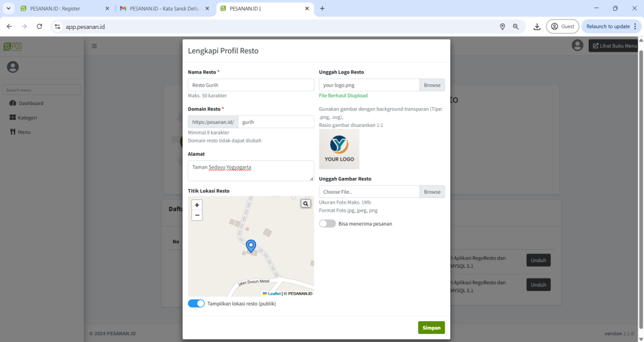Click the map zoom out minus button
644x342 pixels.
click(x=197, y=215)
